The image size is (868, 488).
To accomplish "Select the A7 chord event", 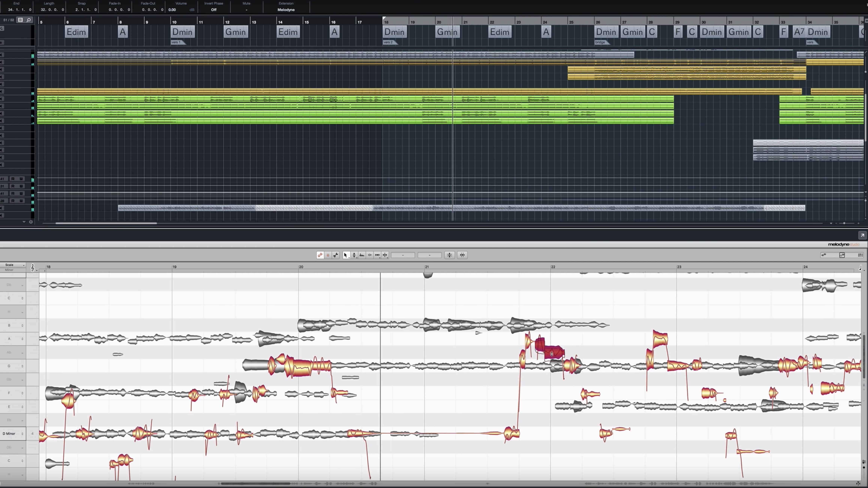I will click(799, 32).
